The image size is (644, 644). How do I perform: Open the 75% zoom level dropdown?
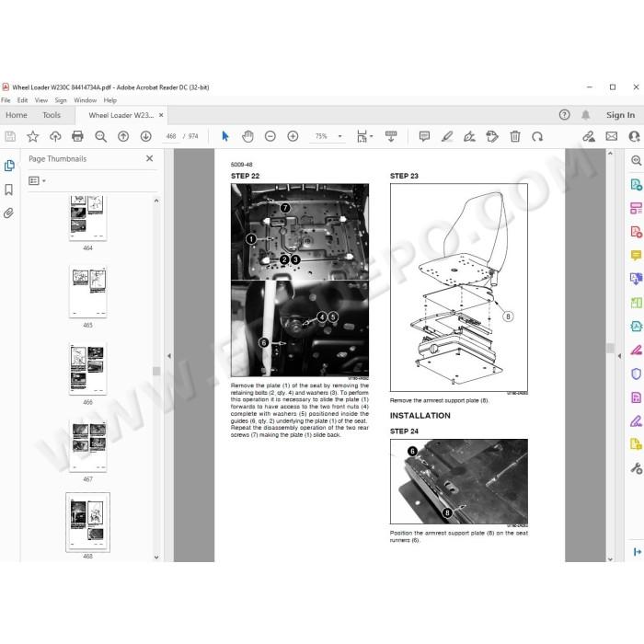click(340, 136)
